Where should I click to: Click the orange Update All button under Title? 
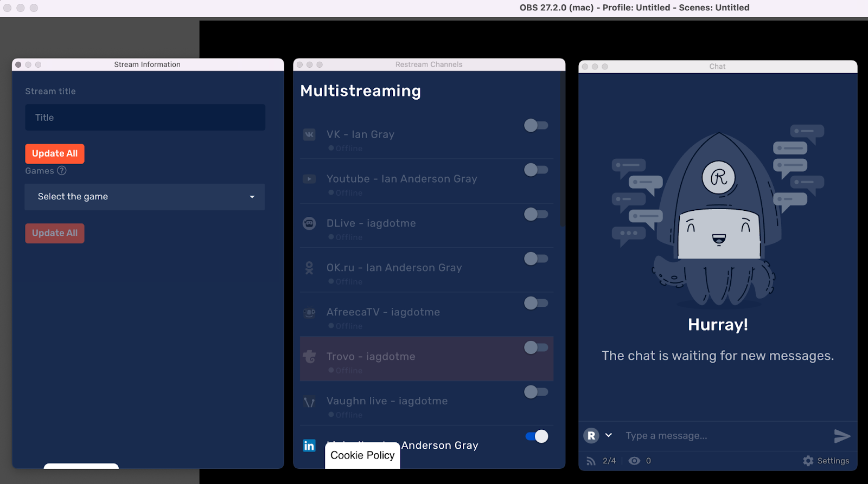point(55,154)
